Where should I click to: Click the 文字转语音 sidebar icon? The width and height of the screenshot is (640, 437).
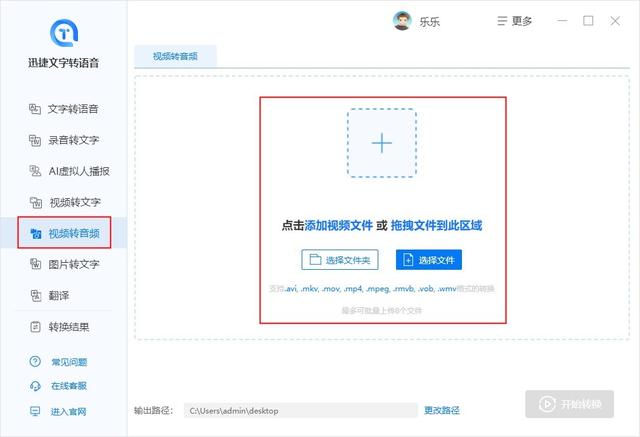click(x=35, y=109)
